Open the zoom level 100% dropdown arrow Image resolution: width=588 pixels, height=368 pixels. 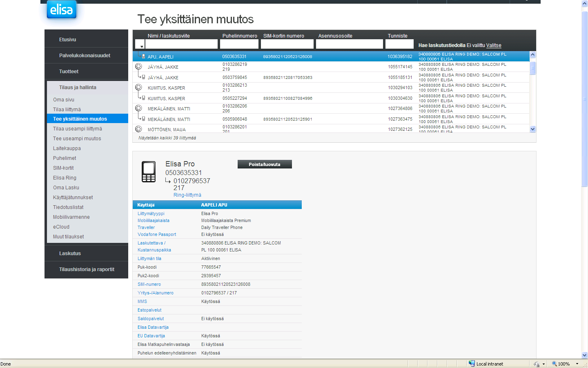pyautogui.click(x=577, y=364)
